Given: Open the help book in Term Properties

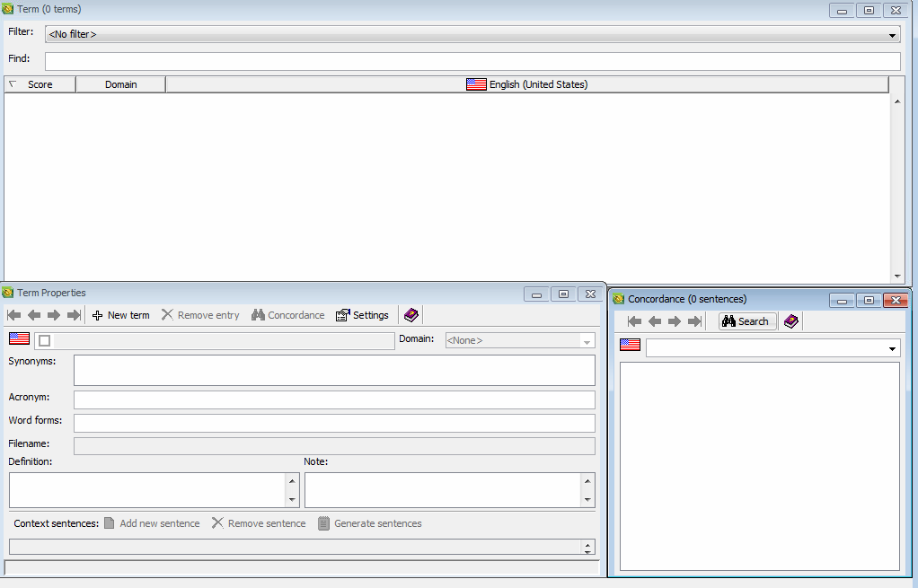Looking at the screenshot, I should pos(411,315).
